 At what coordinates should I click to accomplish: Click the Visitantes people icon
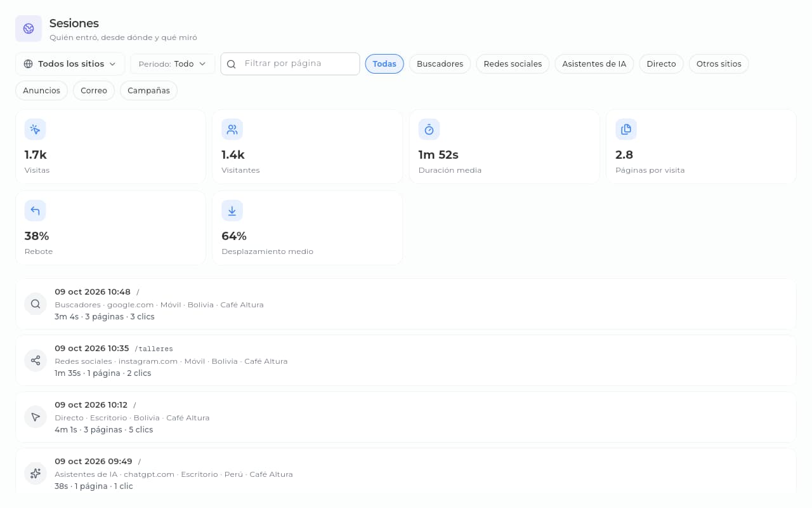click(x=232, y=130)
